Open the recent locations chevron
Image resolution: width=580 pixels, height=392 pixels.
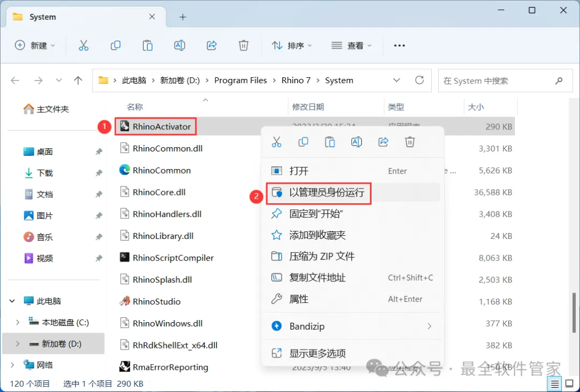(59, 80)
